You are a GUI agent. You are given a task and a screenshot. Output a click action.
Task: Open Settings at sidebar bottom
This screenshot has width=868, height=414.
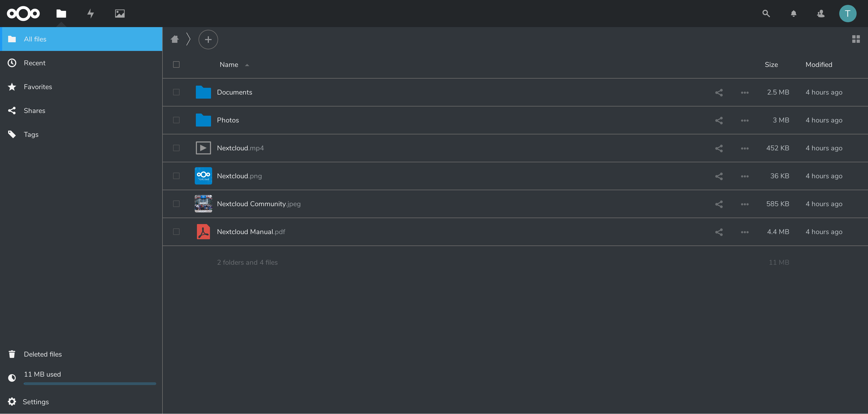(x=35, y=402)
